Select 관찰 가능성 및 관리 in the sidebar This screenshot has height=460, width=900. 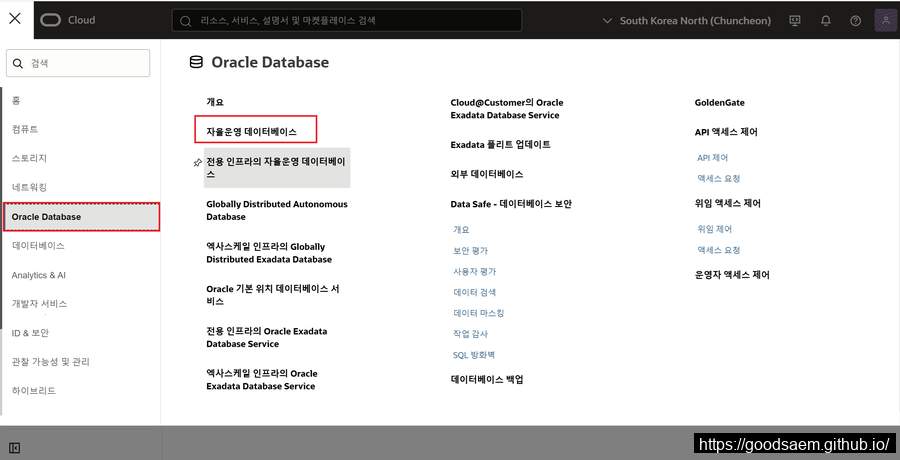(x=51, y=362)
